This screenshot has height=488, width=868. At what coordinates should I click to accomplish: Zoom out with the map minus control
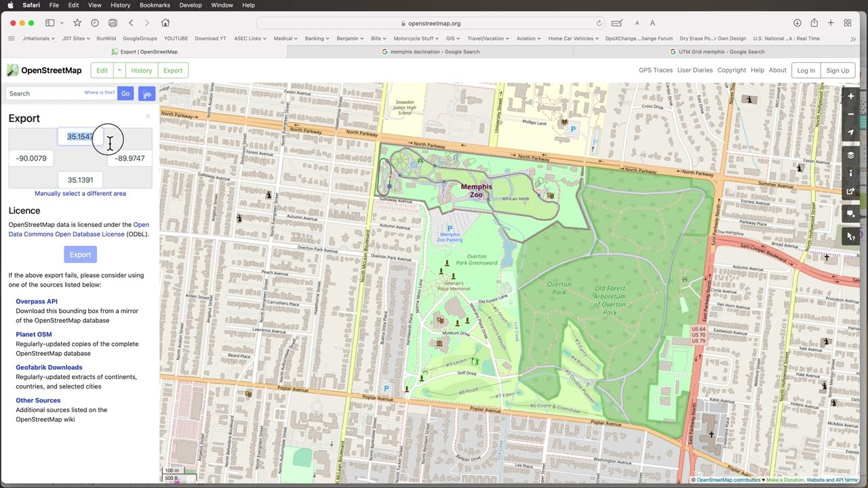(x=850, y=114)
